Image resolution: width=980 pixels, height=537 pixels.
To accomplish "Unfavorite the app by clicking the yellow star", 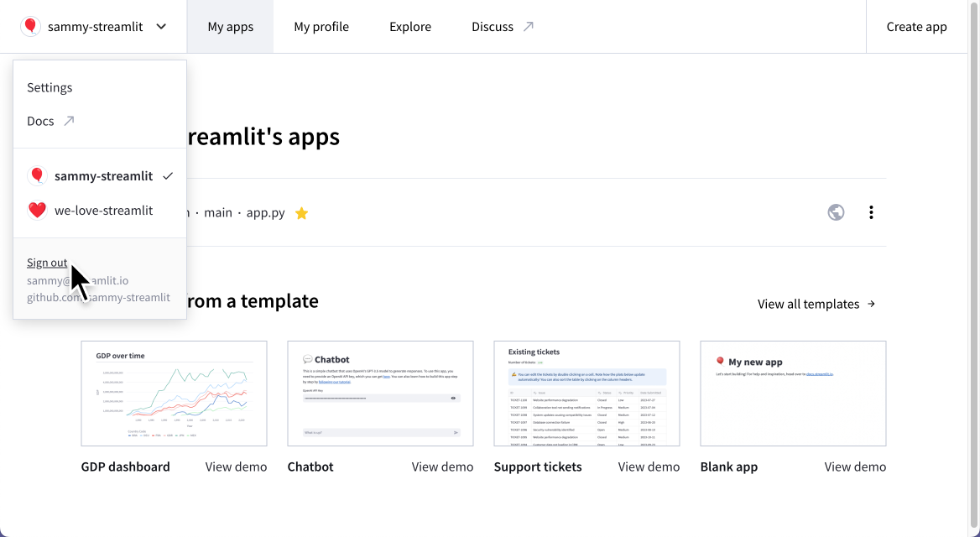I will (301, 212).
